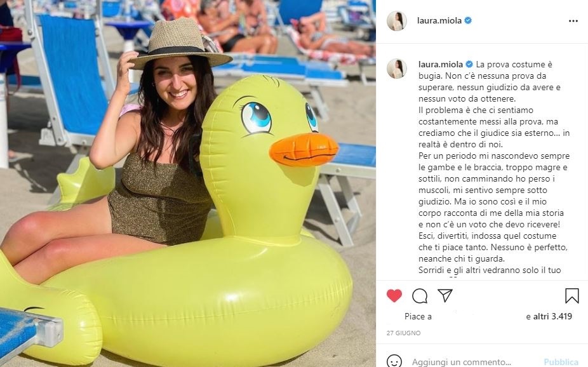
Task: Click the 'Piace a' likes text
Action: tap(418, 316)
